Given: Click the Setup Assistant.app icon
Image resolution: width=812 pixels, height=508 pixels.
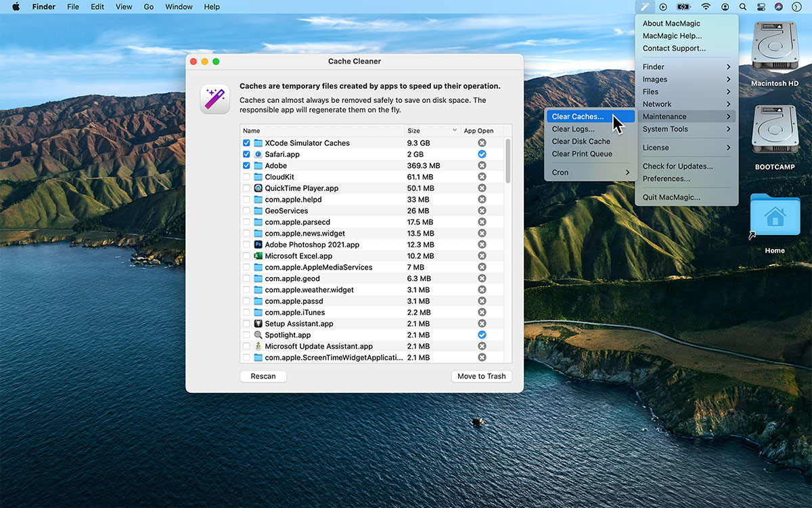Looking at the screenshot, I should 258,324.
